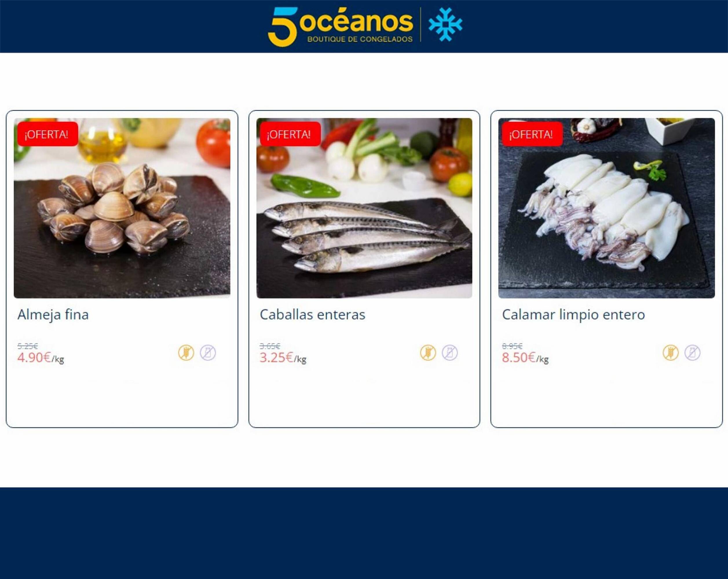This screenshot has width=728, height=579.
Task: Click ¡OFERTA! badge on Calamar limpio entero
Action: tap(533, 134)
